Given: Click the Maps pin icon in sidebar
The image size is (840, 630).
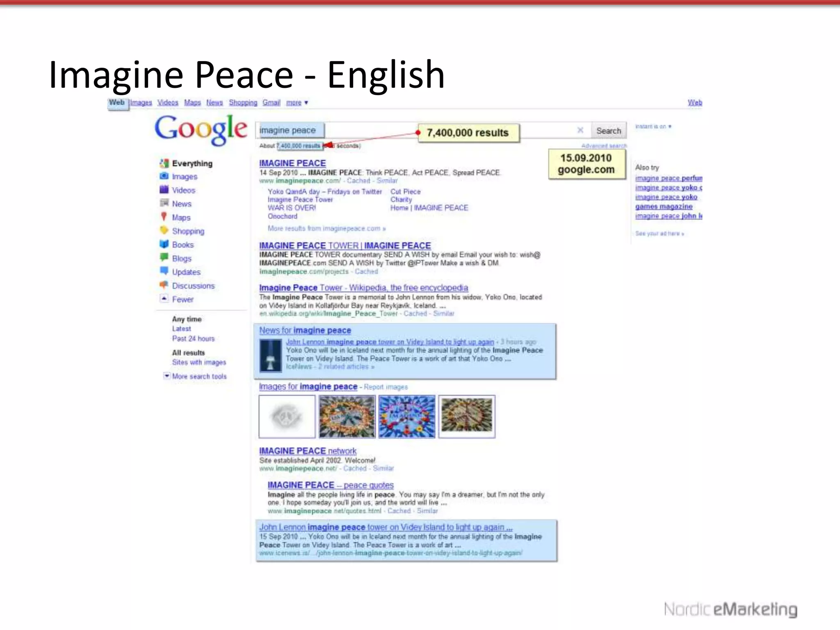Looking at the screenshot, I should point(164,217).
